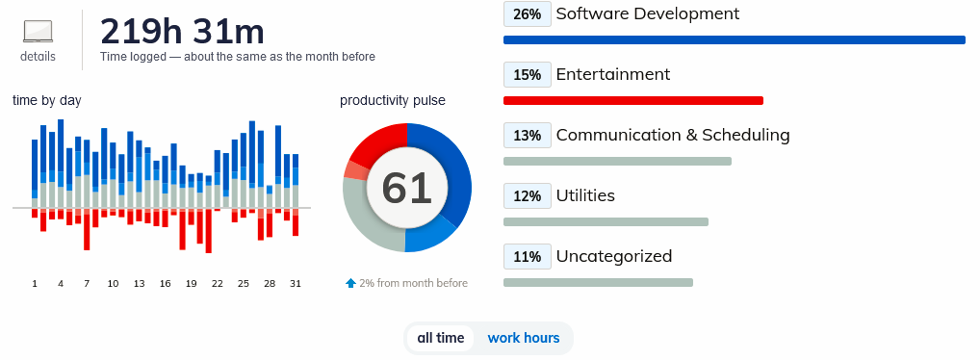
Task: Click the 15% Entertainment percentage badge
Action: click(528, 74)
